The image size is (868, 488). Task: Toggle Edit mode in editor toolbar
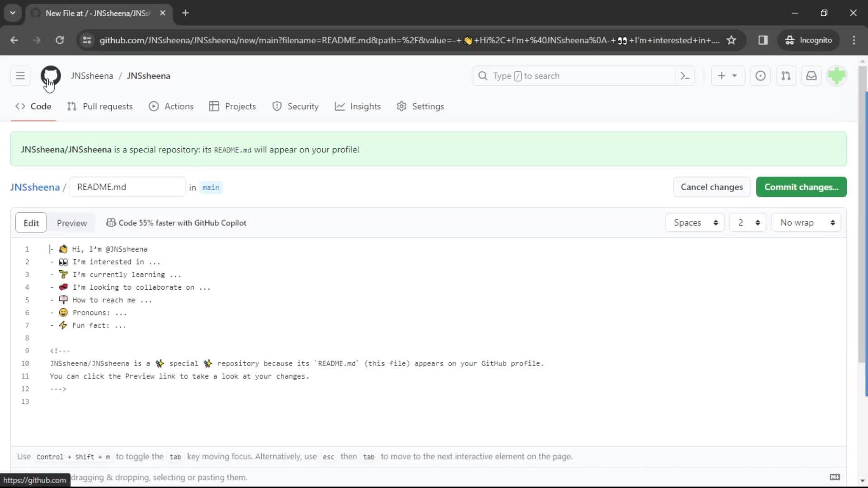point(31,222)
